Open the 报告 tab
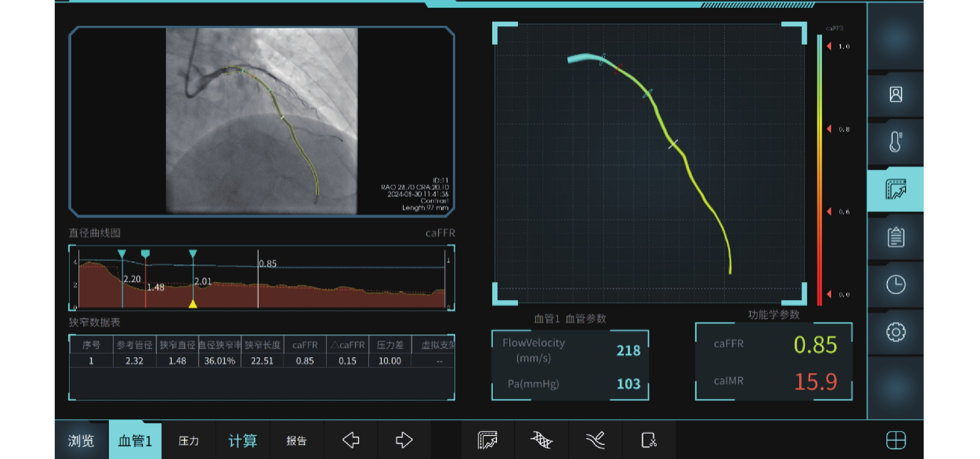Viewport: 980px width, 459px height. [x=296, y=441]
